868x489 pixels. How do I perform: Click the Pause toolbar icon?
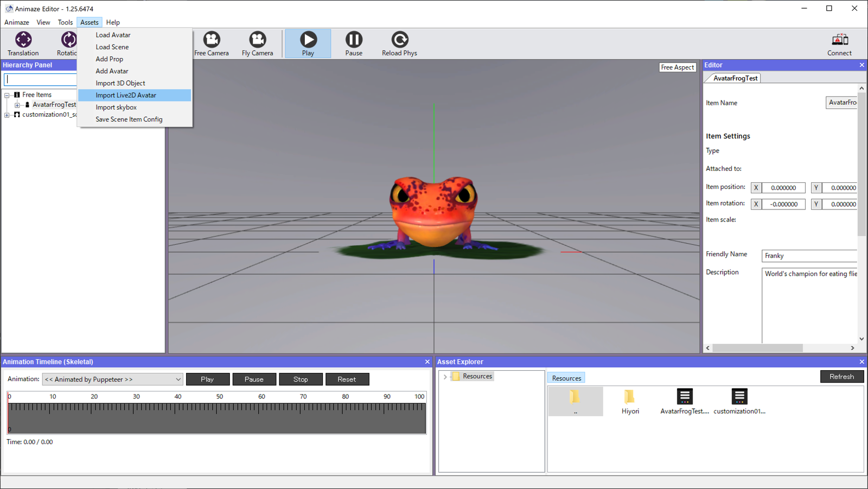tap(354, 40)
